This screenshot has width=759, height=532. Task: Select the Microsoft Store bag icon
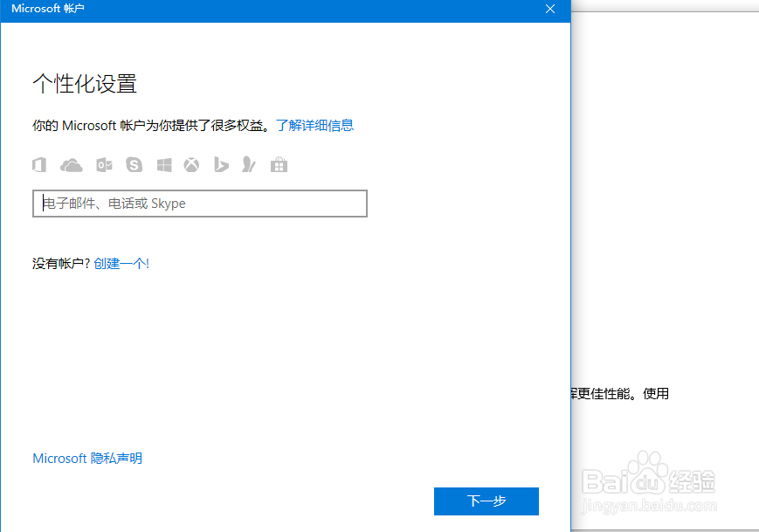(x=279, y=164)
